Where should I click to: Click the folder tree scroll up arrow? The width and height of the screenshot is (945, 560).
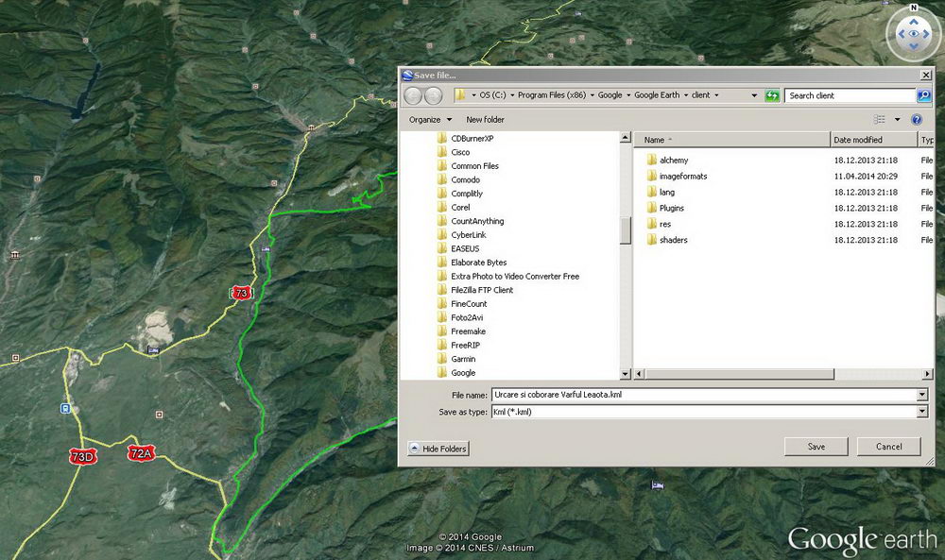[x=625, y=138]
